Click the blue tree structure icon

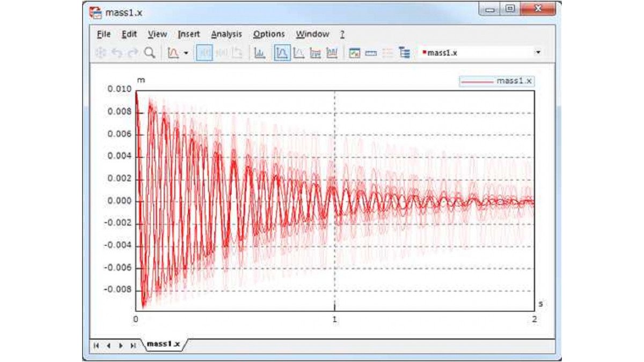[404, 53]
